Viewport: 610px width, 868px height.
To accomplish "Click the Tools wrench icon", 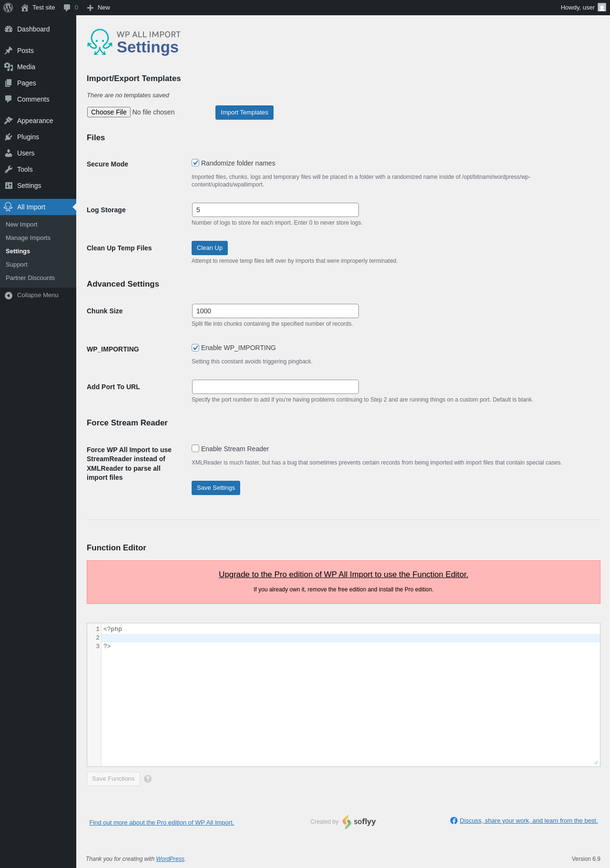I will point(9,169).
